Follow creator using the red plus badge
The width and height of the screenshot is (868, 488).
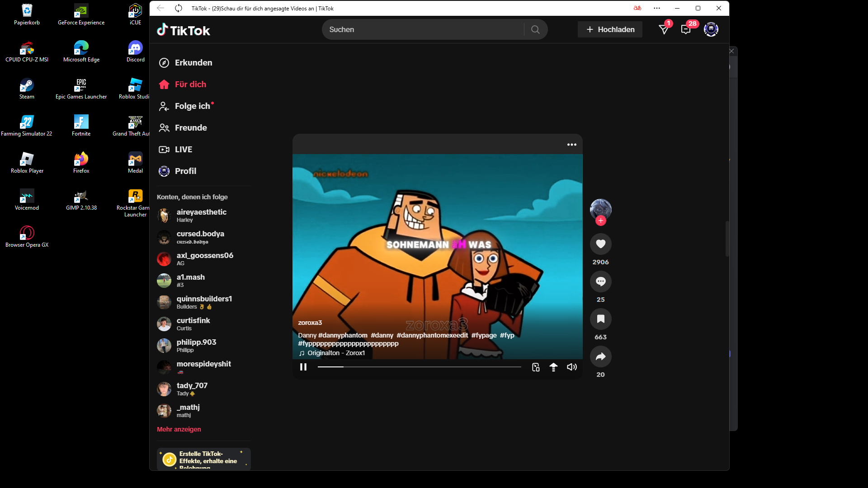coord(601,221)
